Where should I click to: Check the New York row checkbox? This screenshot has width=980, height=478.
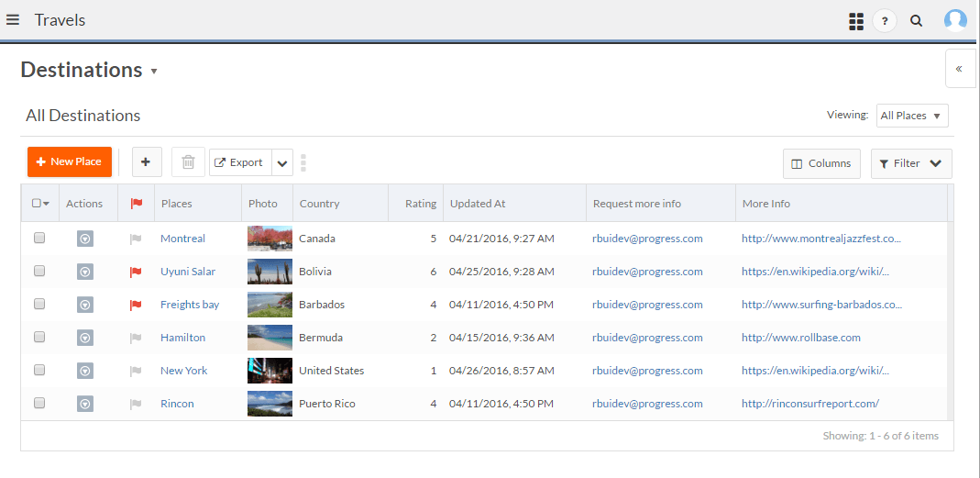39,371
